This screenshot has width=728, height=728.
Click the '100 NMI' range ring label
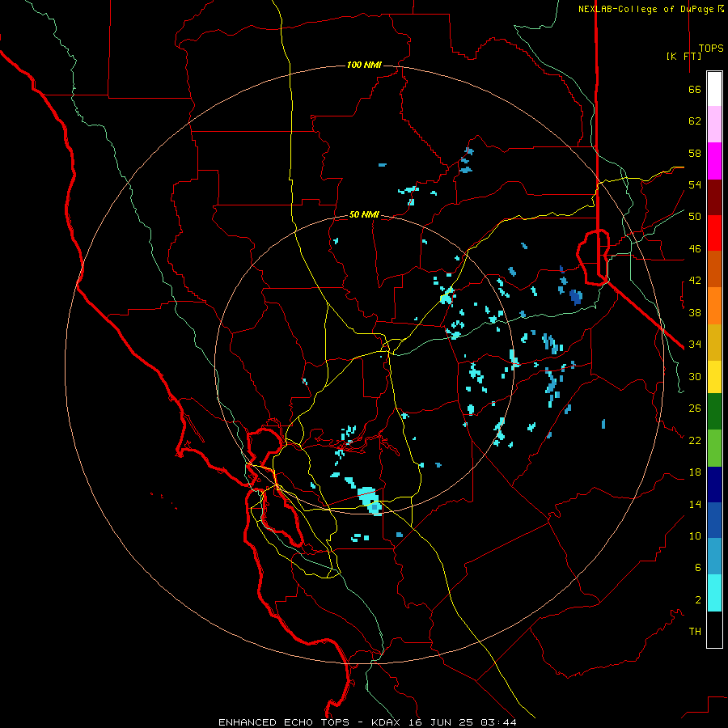click(364, 65)
